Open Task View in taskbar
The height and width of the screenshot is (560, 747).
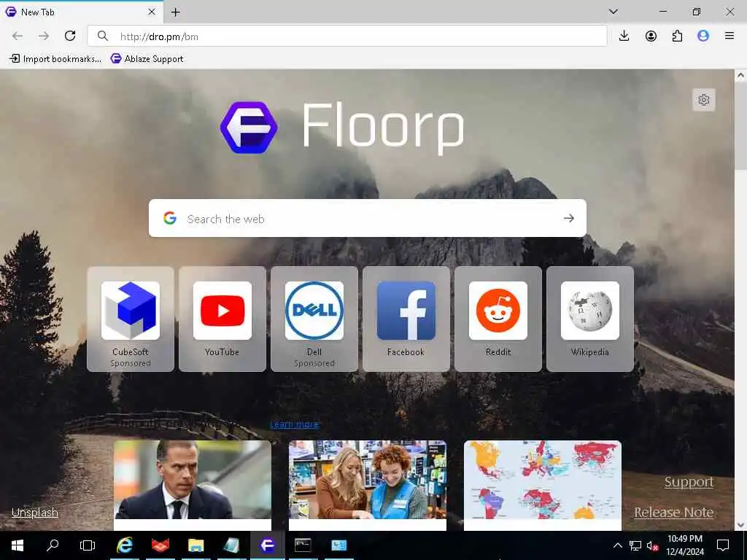point(88,545)
